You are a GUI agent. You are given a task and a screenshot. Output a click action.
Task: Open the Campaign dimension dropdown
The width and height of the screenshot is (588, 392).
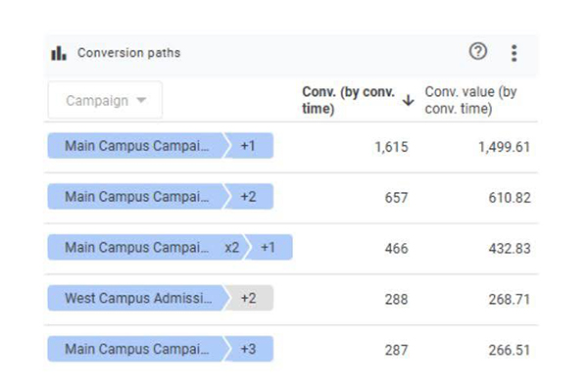(x=105, y=100)
